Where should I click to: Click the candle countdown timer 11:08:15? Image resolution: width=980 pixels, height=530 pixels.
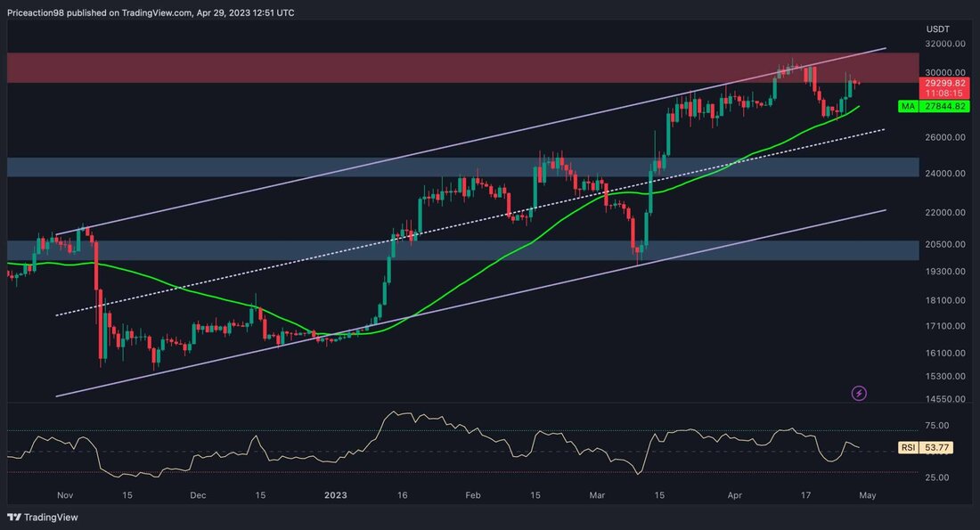coord(944,94)
